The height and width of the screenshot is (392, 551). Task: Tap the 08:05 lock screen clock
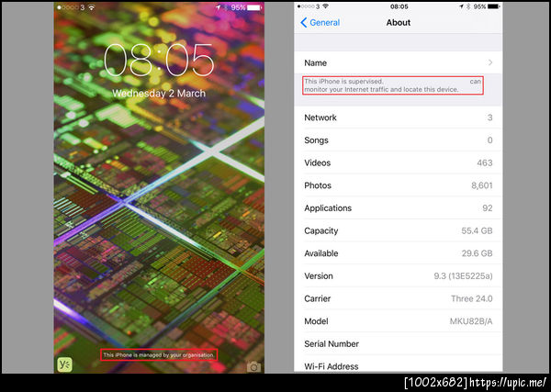click(x=159, y=61)
